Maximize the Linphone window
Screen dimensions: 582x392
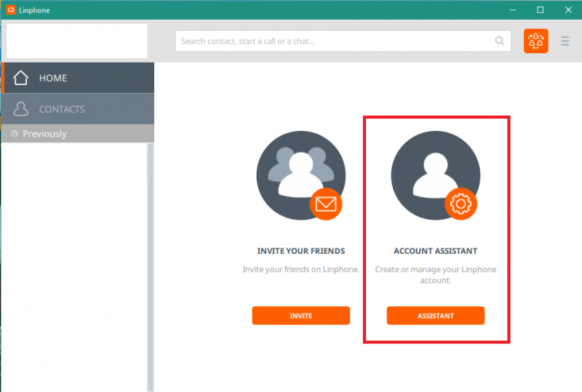pyautogui.click(x=541, y=10)
